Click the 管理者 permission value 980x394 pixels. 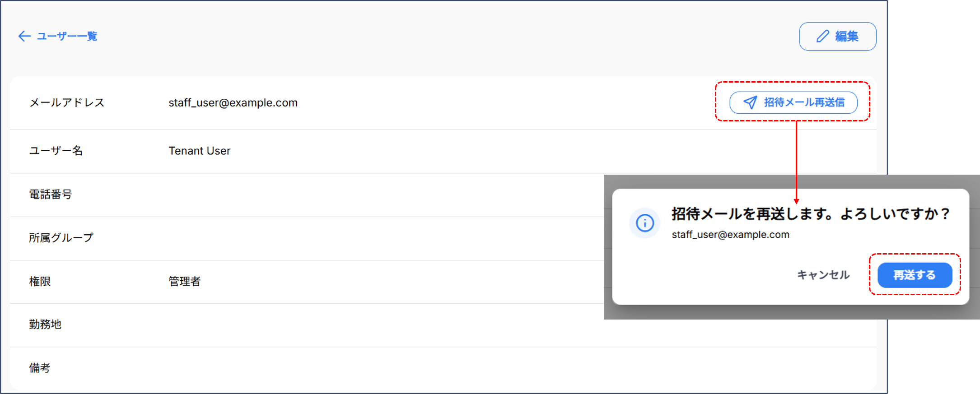tap(184, 282)
